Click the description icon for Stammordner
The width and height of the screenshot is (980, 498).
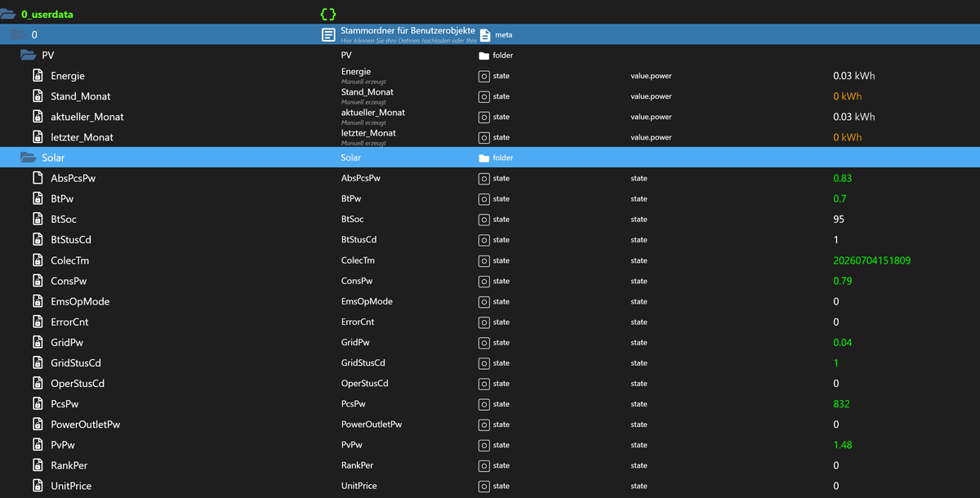click(x=328, y=35)
